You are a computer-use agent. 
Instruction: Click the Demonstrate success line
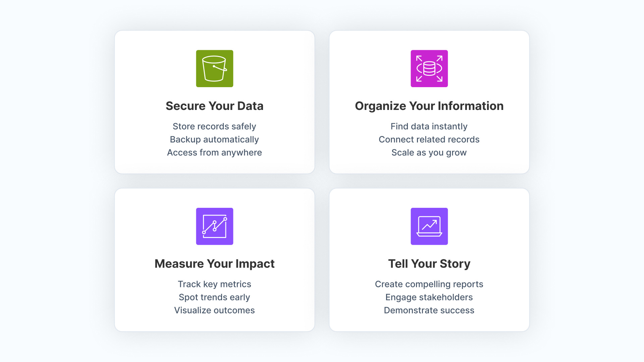429,310
